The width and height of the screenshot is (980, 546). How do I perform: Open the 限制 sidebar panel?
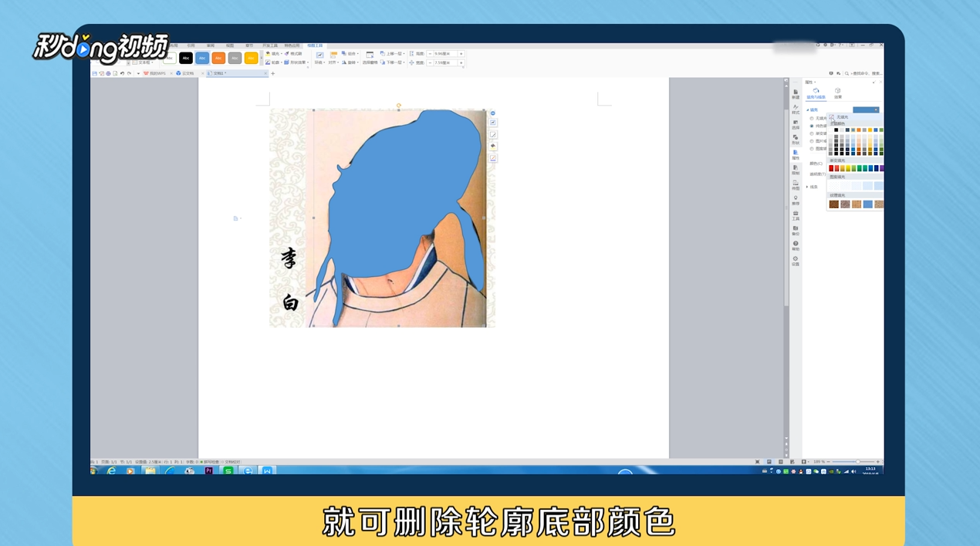[x=796, y=170]
